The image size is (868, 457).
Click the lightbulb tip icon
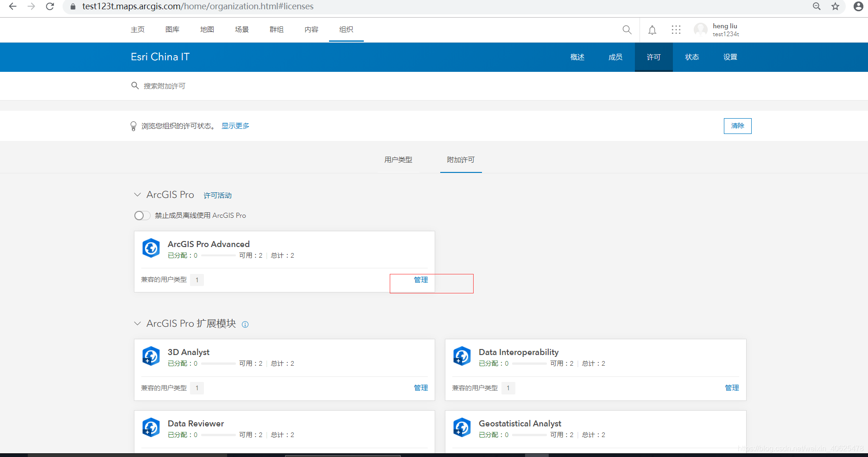[133, 126]
